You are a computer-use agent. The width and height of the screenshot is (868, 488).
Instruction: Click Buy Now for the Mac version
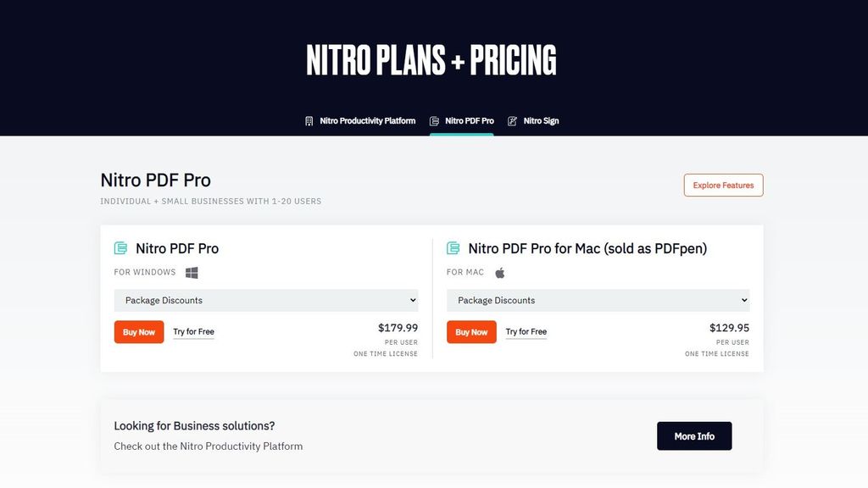pos(470,331)
